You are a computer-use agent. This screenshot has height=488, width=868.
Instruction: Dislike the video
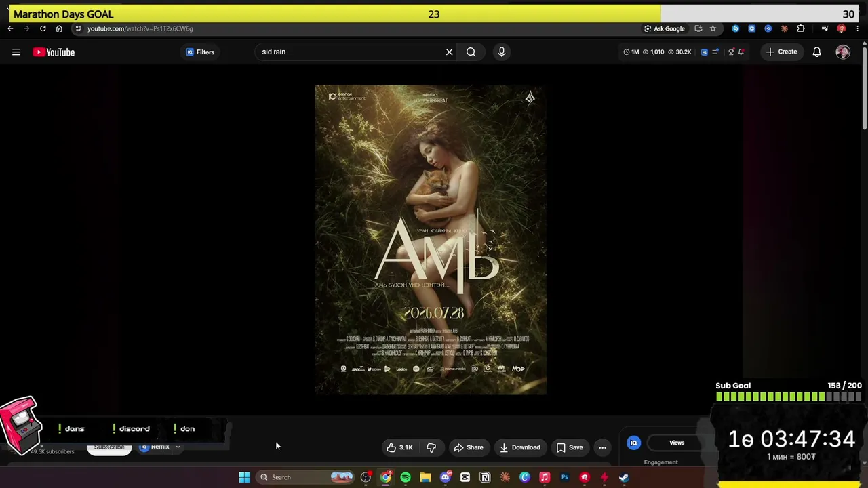pos(431,447)
